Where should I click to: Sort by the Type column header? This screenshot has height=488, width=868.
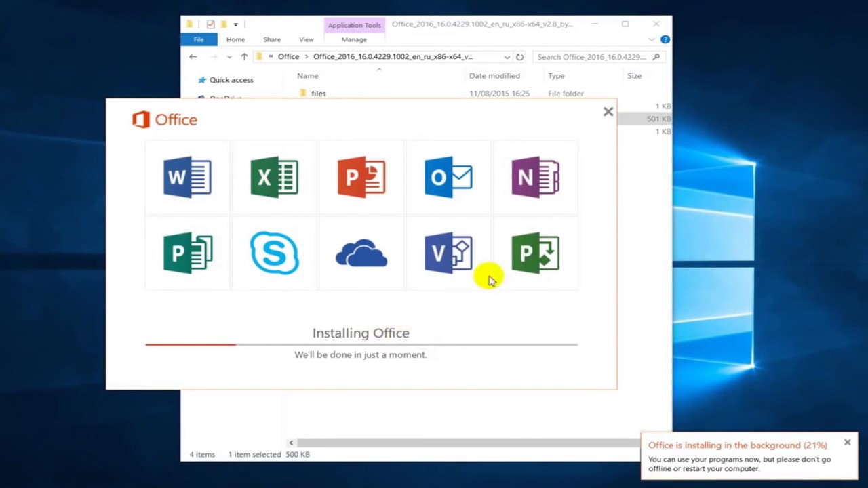tap(556, 76)
